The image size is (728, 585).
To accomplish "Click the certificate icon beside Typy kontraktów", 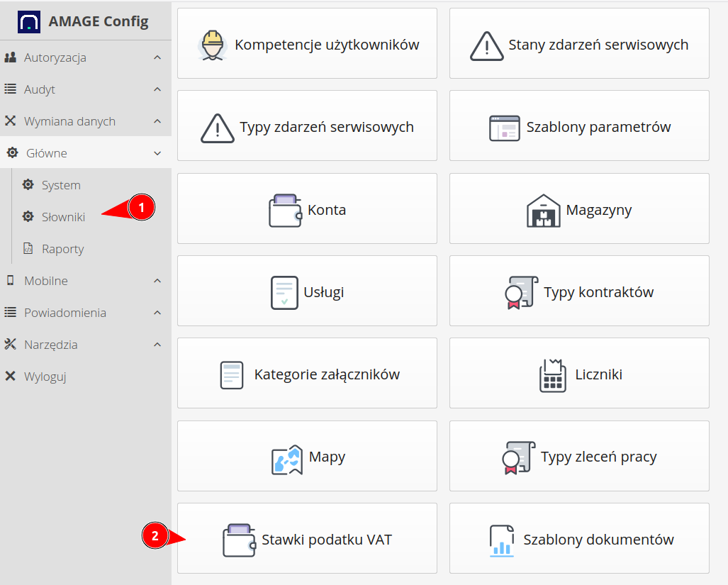I will pyautogui.click(x=520, y=293).
